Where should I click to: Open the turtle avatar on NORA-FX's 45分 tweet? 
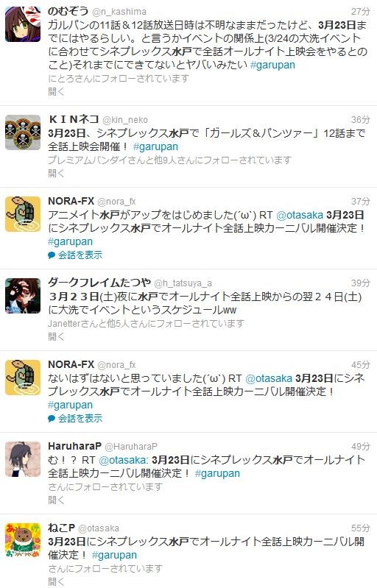pos(23,378)
